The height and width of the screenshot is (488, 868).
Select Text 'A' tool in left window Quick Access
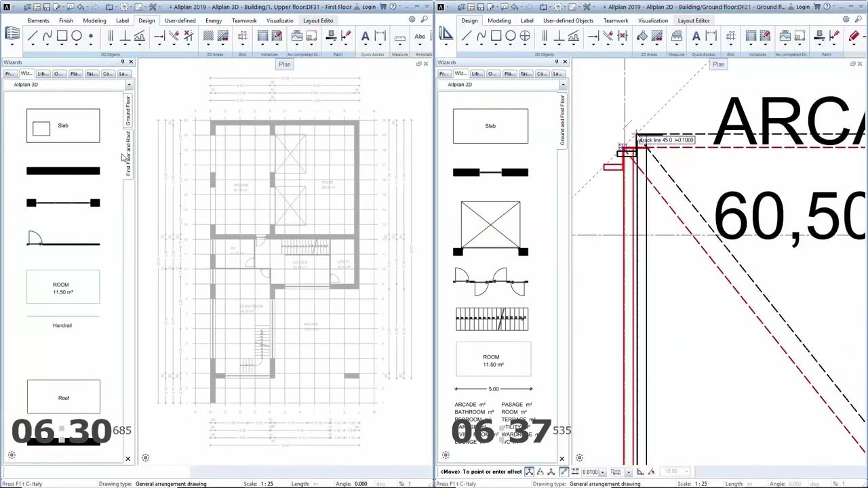(x=365, y=36)
